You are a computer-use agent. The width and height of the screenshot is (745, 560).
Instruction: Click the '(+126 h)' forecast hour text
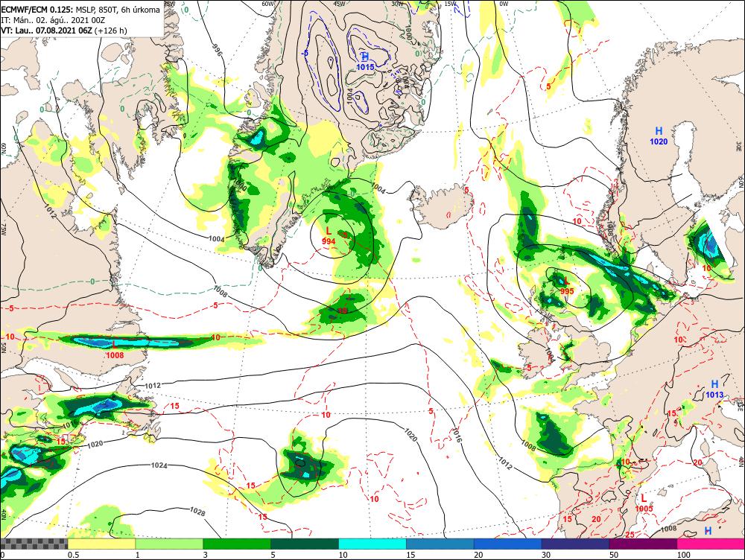(x=111, y=31)
